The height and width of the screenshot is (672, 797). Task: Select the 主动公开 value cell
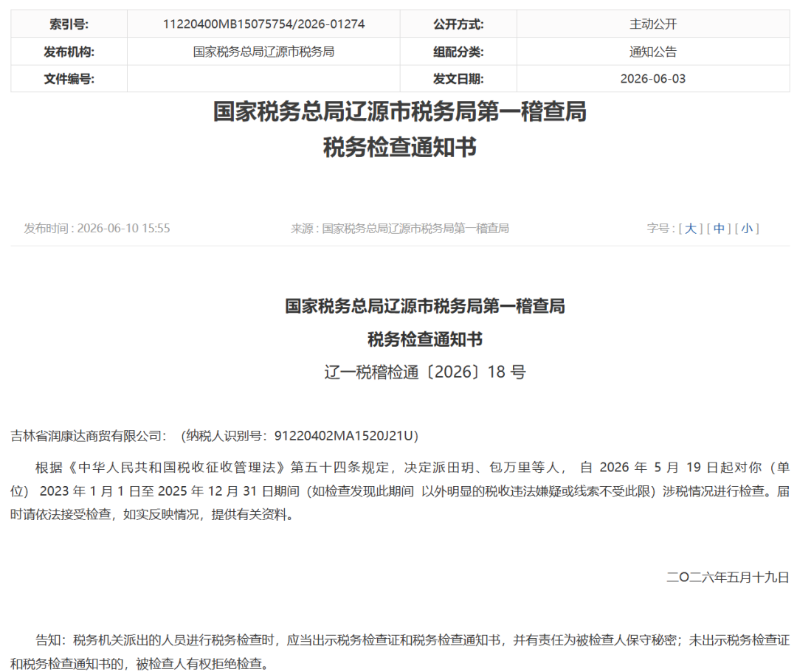tap(653, 24)
